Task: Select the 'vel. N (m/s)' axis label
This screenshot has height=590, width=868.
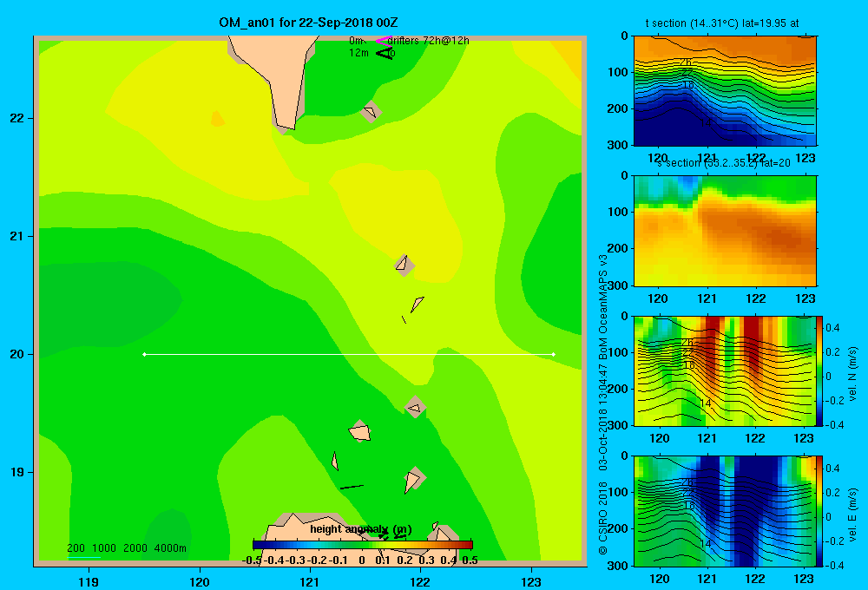Action: [x=852, y=374]
